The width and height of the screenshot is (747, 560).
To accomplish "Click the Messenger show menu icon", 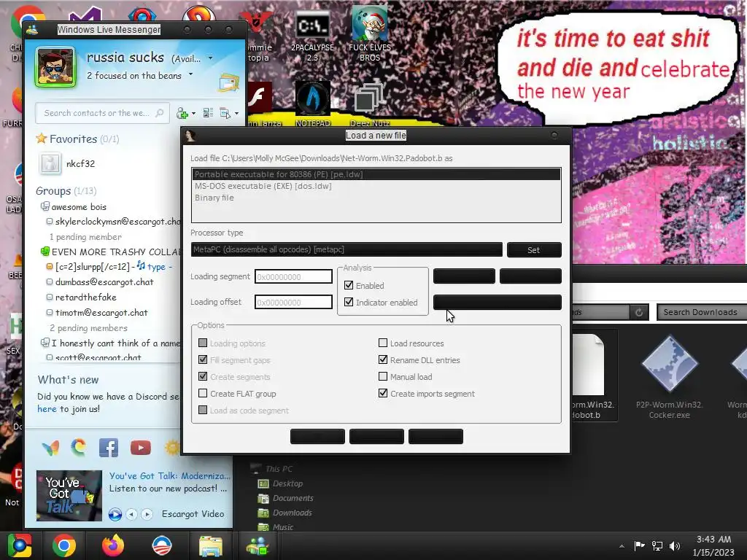I will point(225,113).
